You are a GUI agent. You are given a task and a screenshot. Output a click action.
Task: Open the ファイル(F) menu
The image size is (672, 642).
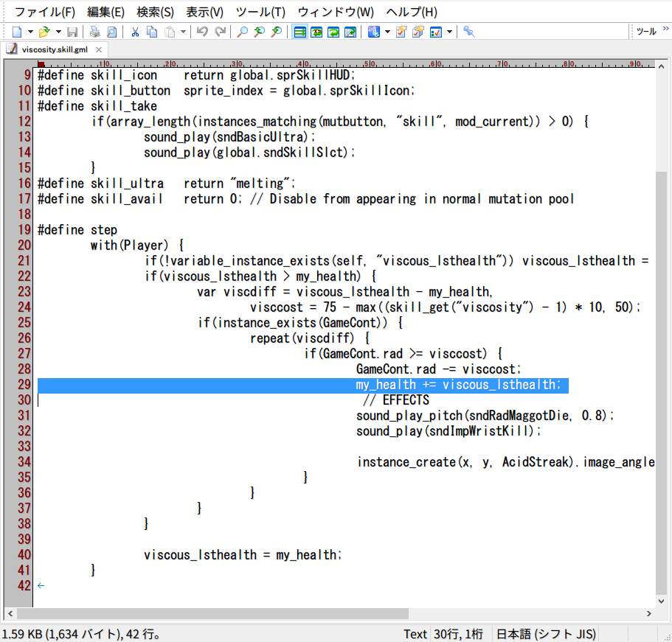(x=44, y=12)
